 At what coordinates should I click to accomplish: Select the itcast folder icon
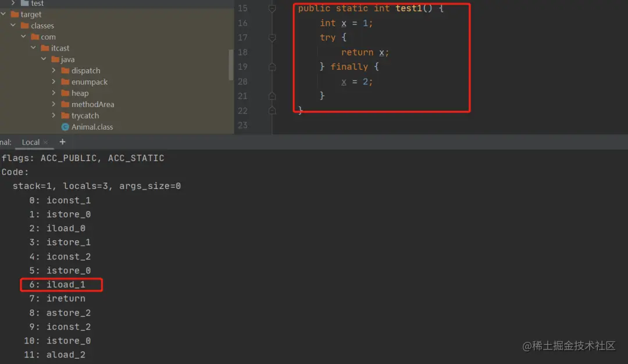point(45,48)
